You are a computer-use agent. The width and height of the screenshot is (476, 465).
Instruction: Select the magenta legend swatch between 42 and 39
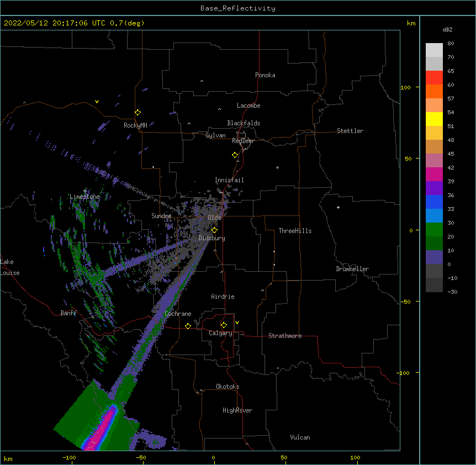pyautogui.click(x=434, y=174)
